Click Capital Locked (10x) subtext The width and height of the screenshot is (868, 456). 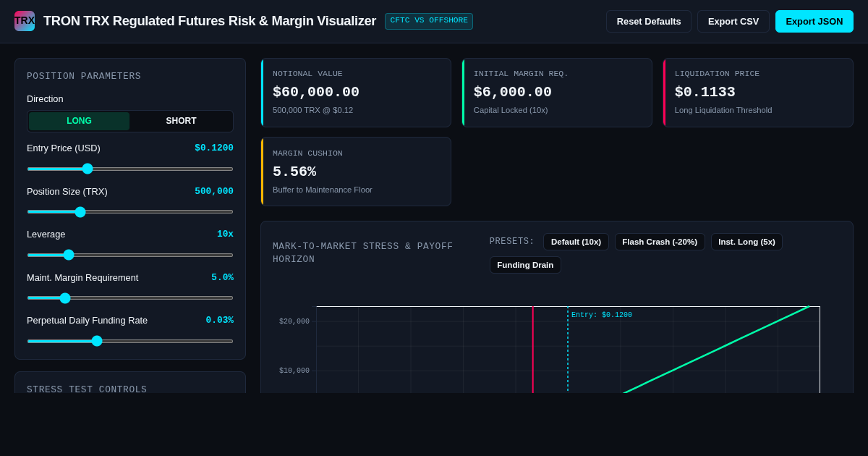pyautogui.click(x=511, y=110)
